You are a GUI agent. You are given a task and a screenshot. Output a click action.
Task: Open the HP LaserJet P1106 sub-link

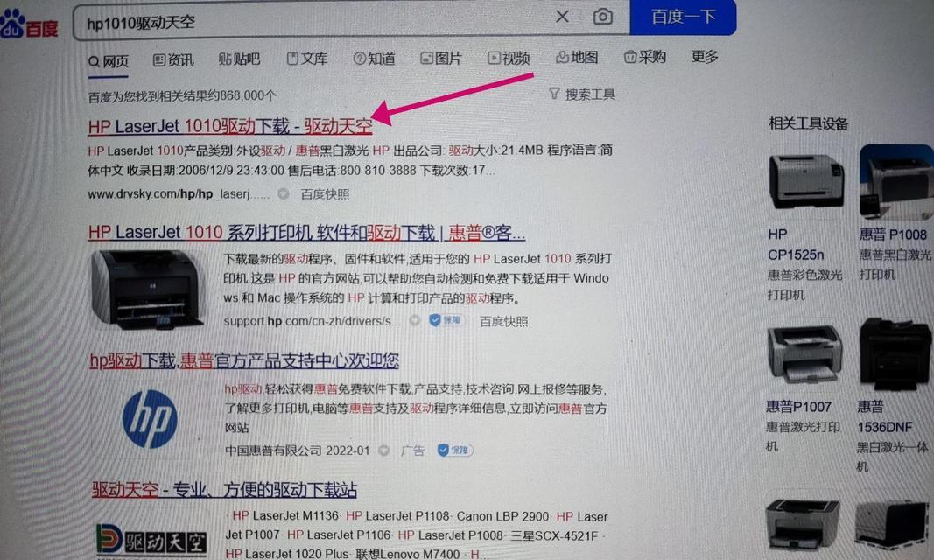click(x=339, y=535)
